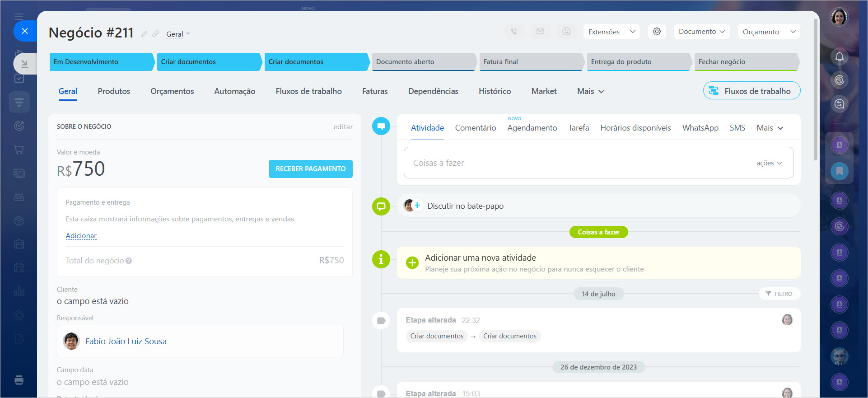Screen dimensions: 868x398
Task: Switch to the Automação tab
Action: tap(235, 91)
